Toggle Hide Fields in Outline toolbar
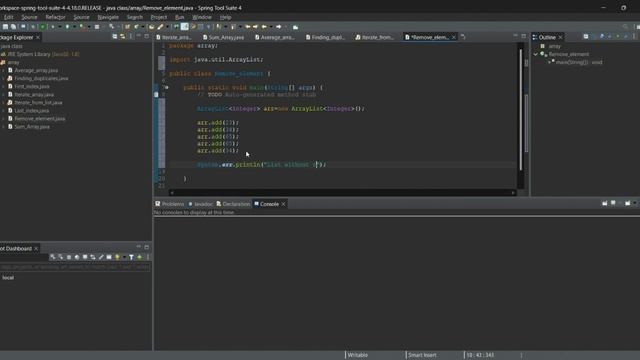640x360 pixels. [602, 37]
